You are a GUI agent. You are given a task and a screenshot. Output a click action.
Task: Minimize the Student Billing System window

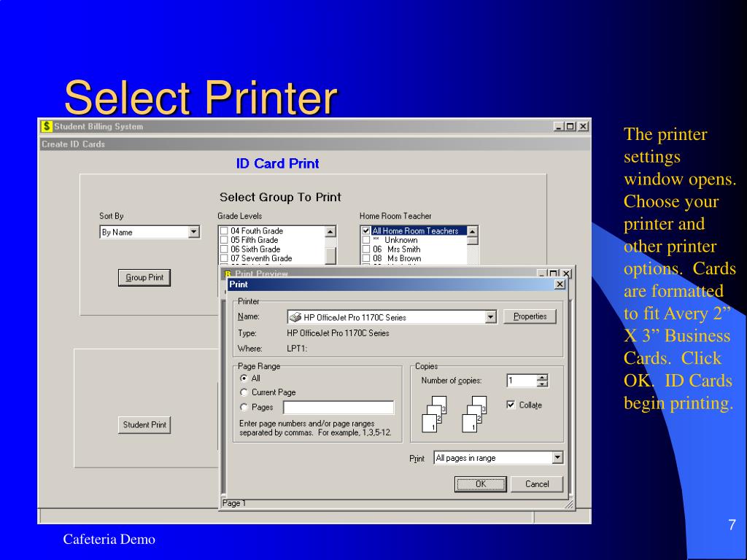(x=560, y=126)
